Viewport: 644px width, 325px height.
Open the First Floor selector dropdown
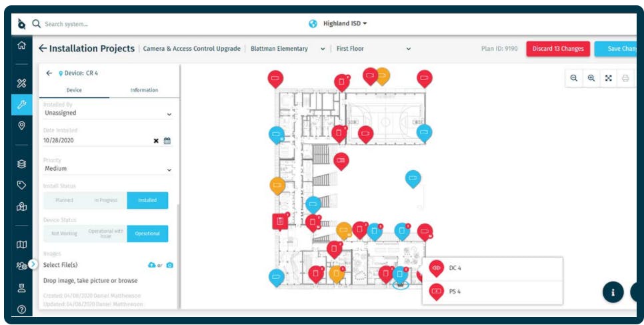[x=373, y=49]
